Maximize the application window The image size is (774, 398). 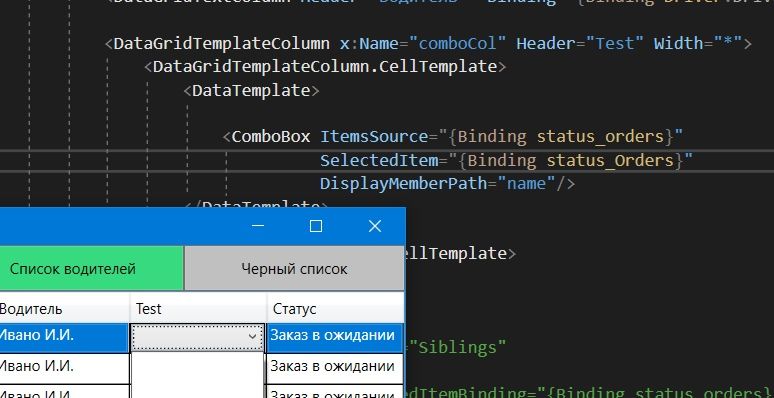tap(316, 226)
